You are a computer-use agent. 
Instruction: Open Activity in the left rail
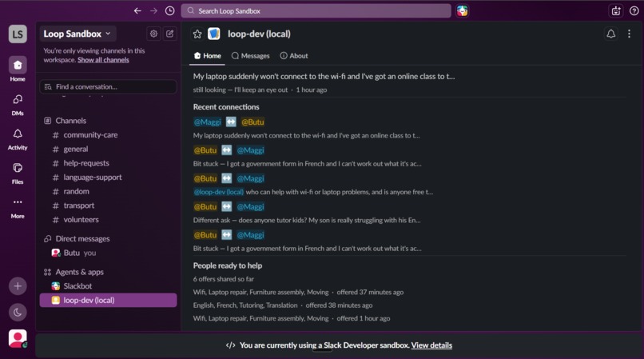click(18, 138)
